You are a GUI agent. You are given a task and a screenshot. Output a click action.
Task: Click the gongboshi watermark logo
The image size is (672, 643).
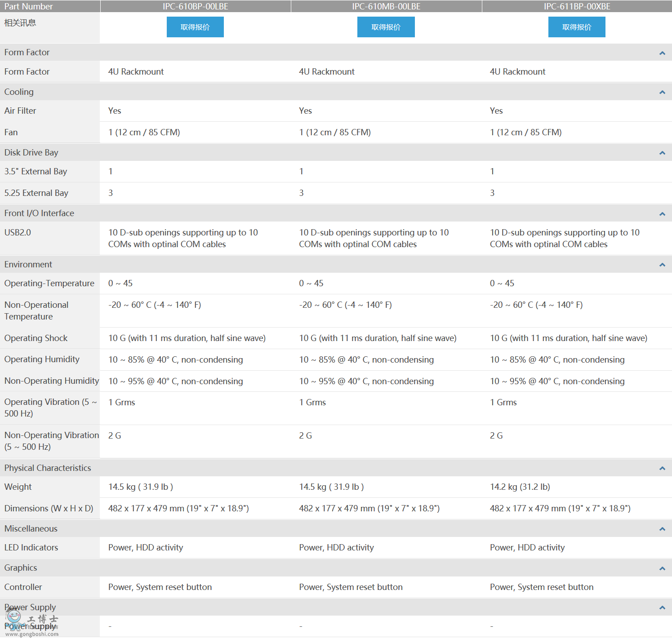coord(31,624)
